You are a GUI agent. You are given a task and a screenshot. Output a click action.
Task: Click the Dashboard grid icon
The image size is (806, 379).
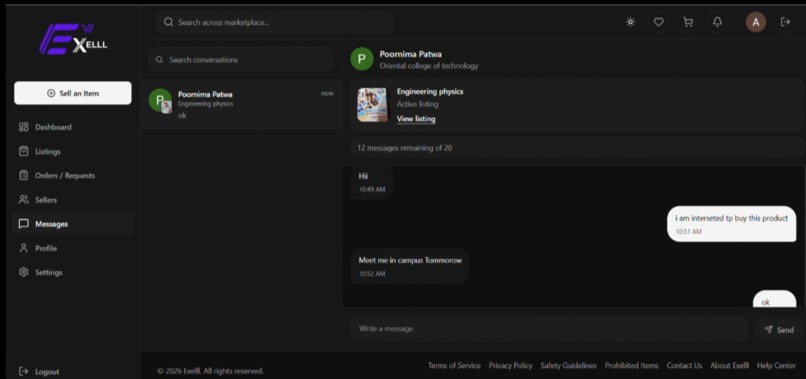point(24,127)
